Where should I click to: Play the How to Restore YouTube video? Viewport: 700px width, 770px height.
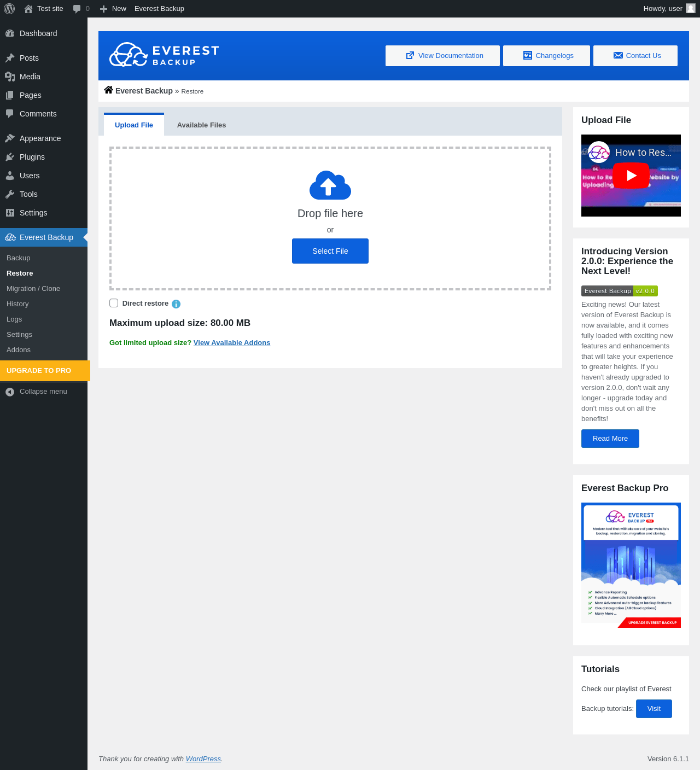point(631,176)
